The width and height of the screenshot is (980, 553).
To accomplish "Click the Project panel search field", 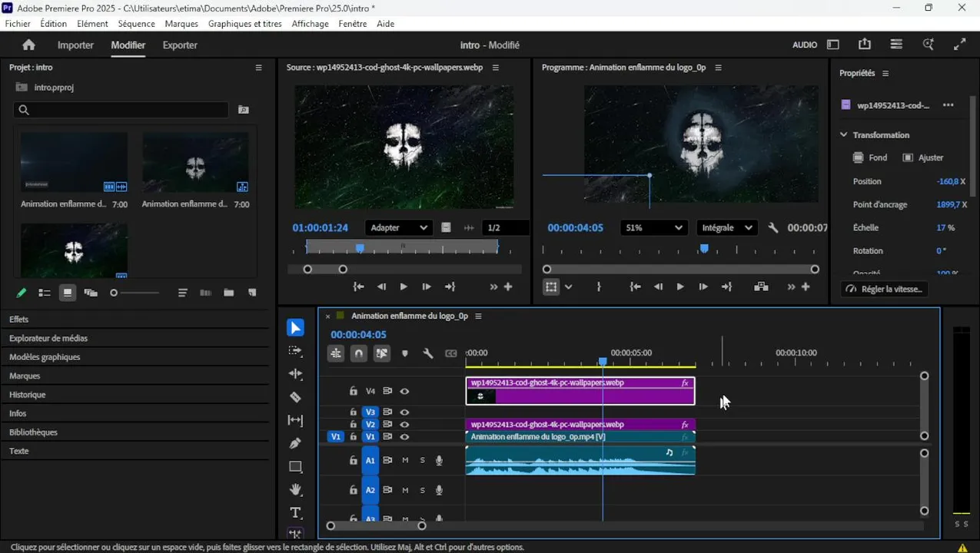I will [x=121, y=110].
